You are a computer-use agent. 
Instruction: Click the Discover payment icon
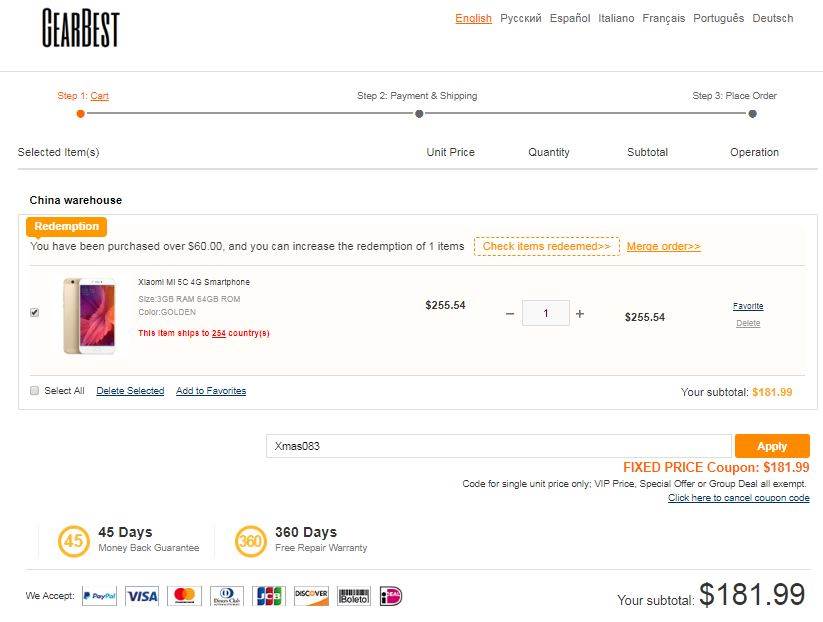tap(311, 596)
